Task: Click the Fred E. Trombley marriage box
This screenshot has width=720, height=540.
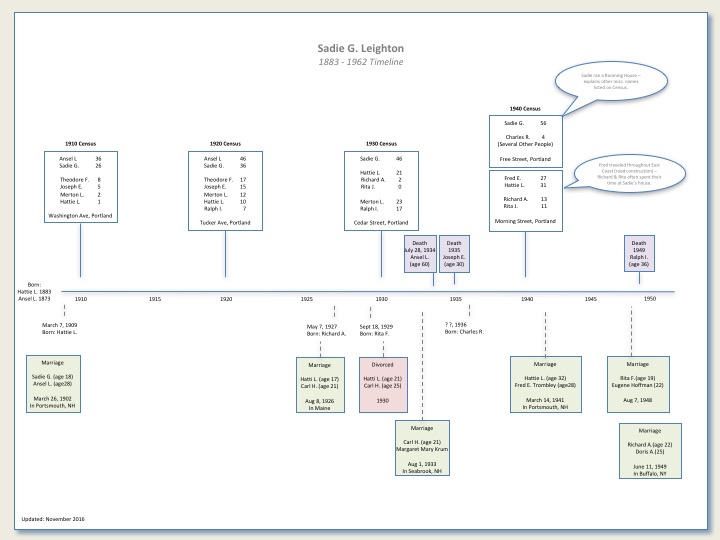Action: [546, 385]
